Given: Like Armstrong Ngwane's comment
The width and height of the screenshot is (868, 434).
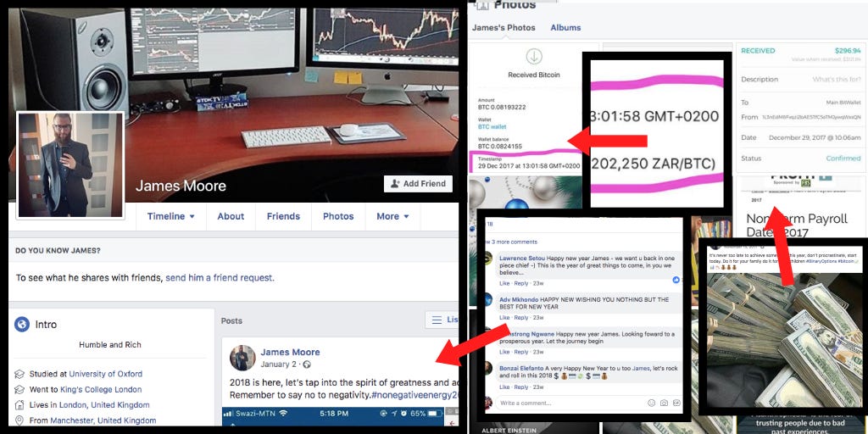Looking at the screenshot, I should point(504,352).
